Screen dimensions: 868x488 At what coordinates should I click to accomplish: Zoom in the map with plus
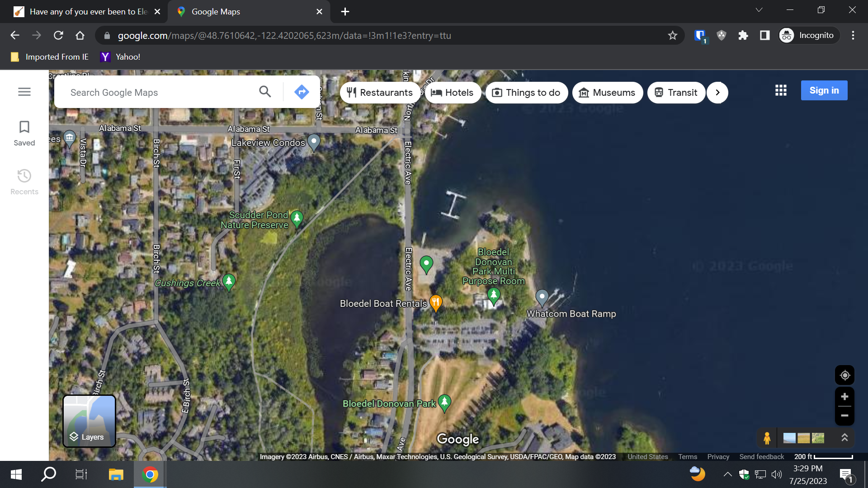tap(844, 397)
